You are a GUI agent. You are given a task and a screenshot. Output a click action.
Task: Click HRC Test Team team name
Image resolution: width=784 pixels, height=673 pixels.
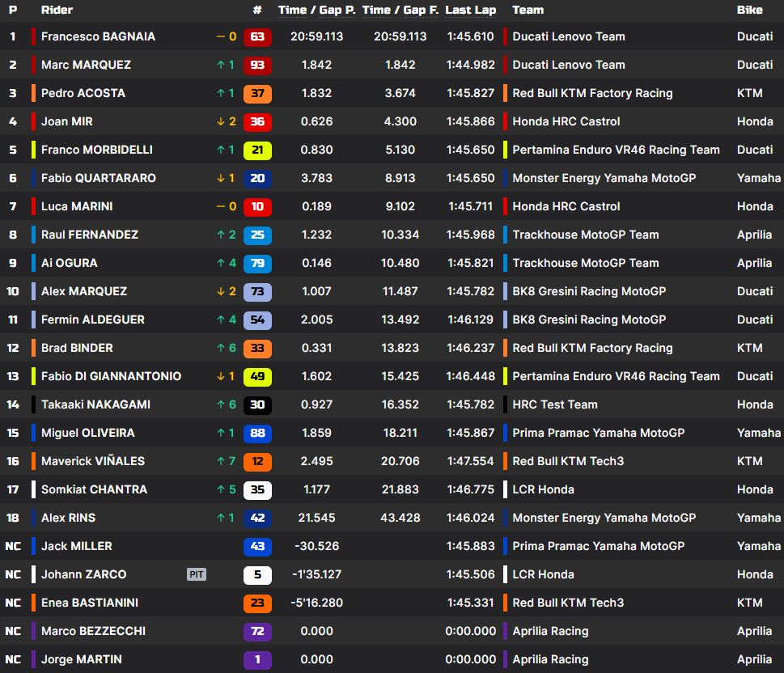[x=555, y=404]
